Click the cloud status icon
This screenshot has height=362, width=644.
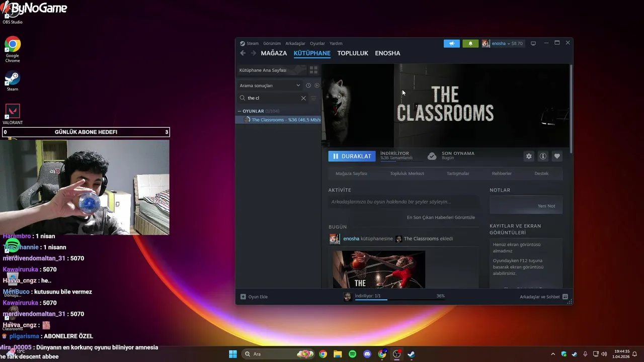pyautogui.click(x=432, y=156)
